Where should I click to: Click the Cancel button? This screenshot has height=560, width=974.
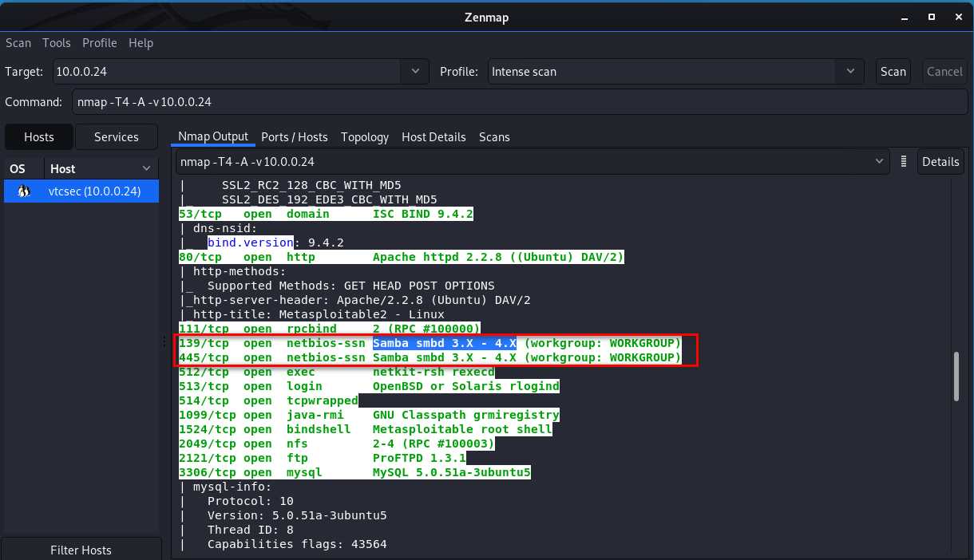(x=944, y=71)
